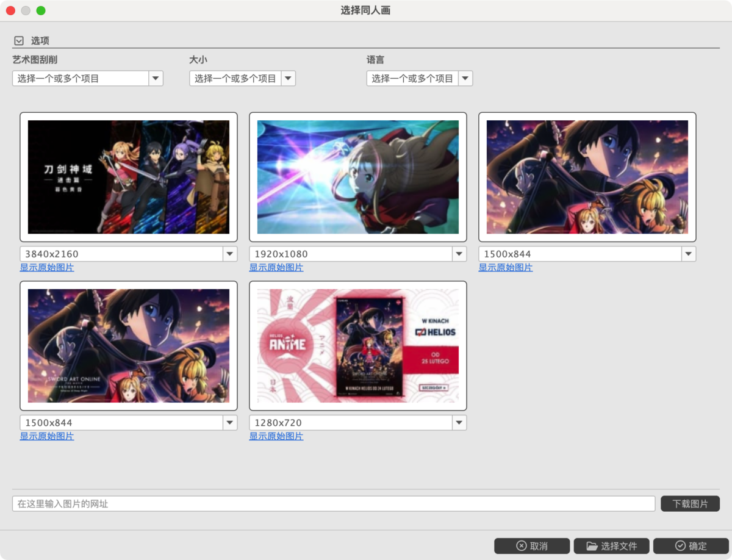The height and width of the screenshot is (560, 732).
Task: Open the 大小 dropdown
Action: [242, 78]
